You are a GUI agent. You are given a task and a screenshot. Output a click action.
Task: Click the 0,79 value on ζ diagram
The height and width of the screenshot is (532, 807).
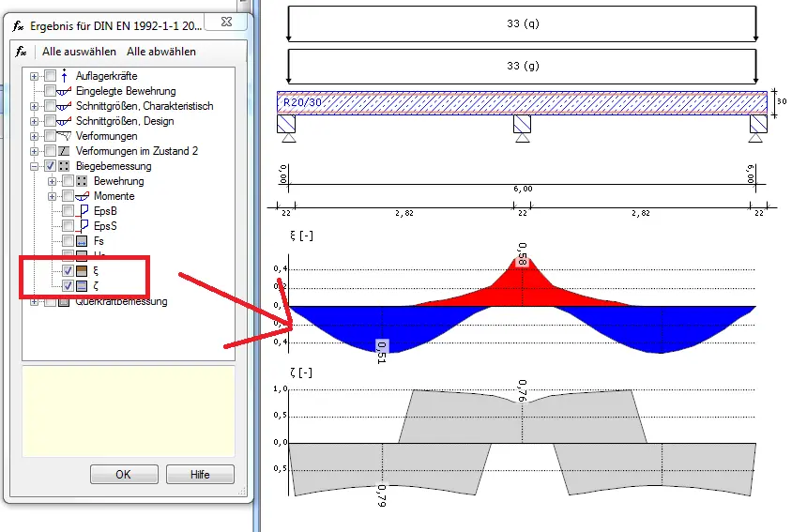(x=381, y=496)
